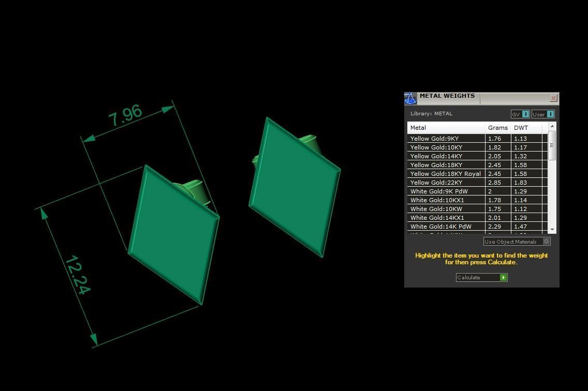The width and height of the screenshot is (588, 391).
Task: Click the 2.85 grams cell for 22KY
Action: coord(497,183)
